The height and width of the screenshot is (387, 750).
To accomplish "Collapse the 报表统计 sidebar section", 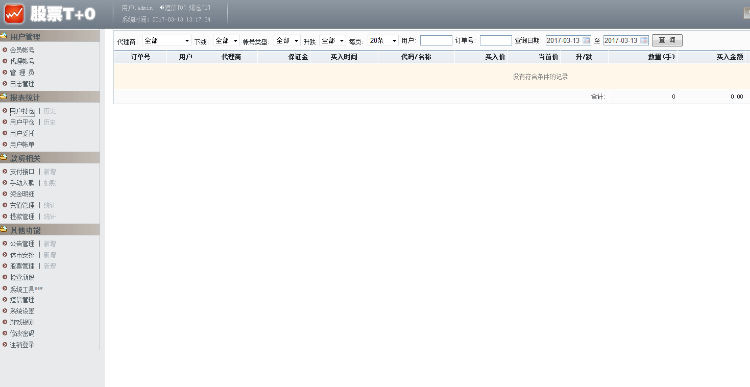I will 50,97.
